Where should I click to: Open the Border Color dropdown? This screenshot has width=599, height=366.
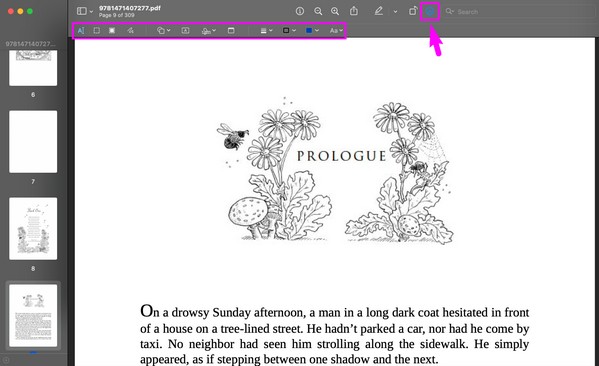pyautogui.click(x=289, y=30)
